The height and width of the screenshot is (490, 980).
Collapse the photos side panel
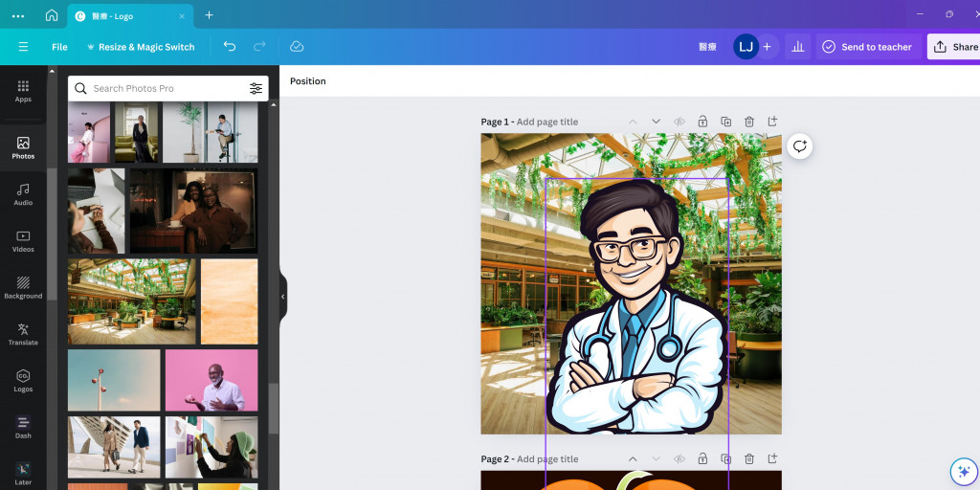[x=282, y=297]
